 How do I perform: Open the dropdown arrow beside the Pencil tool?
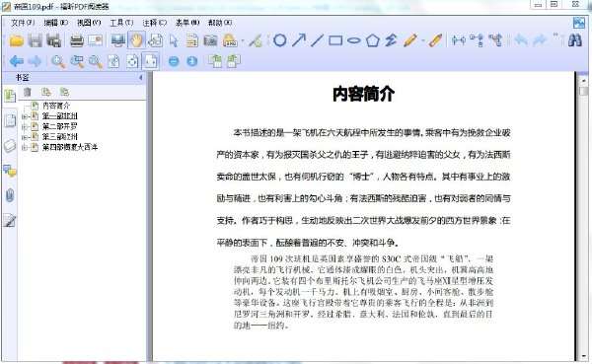(423, 40)
